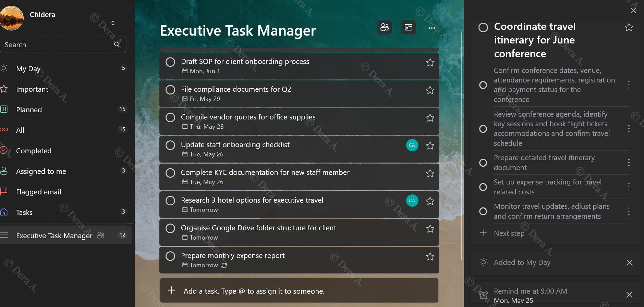Complete the Update staff onboarding checklist task

[170, 145]
